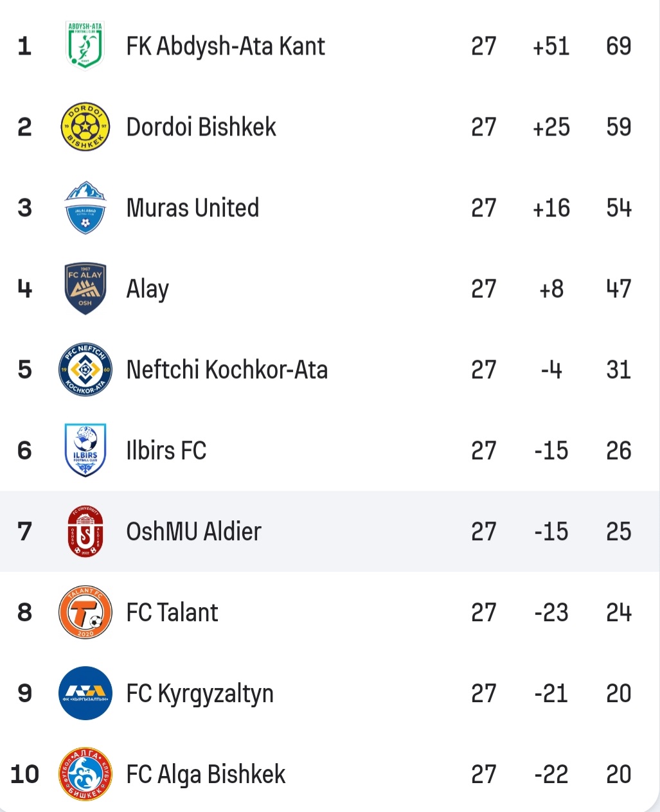Select the +25 goal difference for Dordoi

point(551,127)
